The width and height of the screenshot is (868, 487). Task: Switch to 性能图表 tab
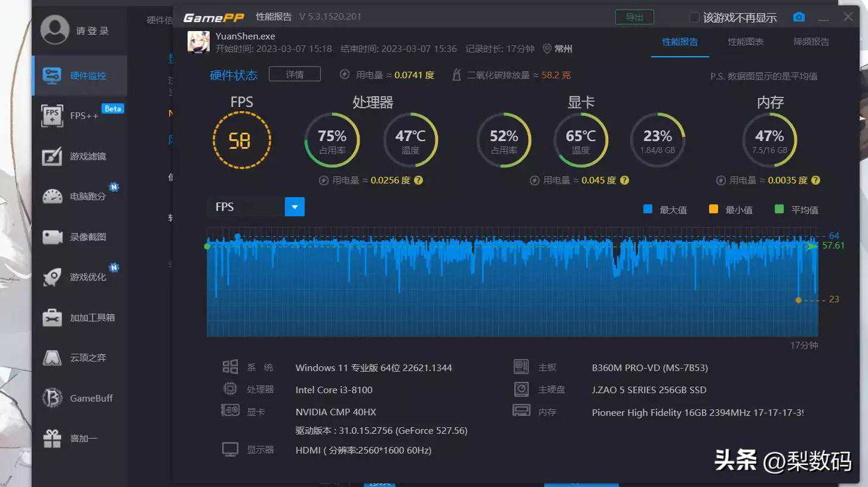745,42
